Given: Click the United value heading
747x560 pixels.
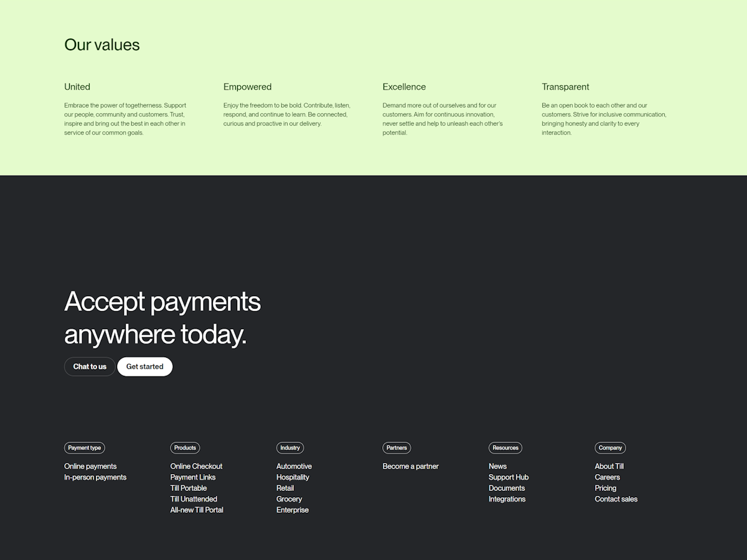Looking at the screenshot, I should (x=77, y=86).
